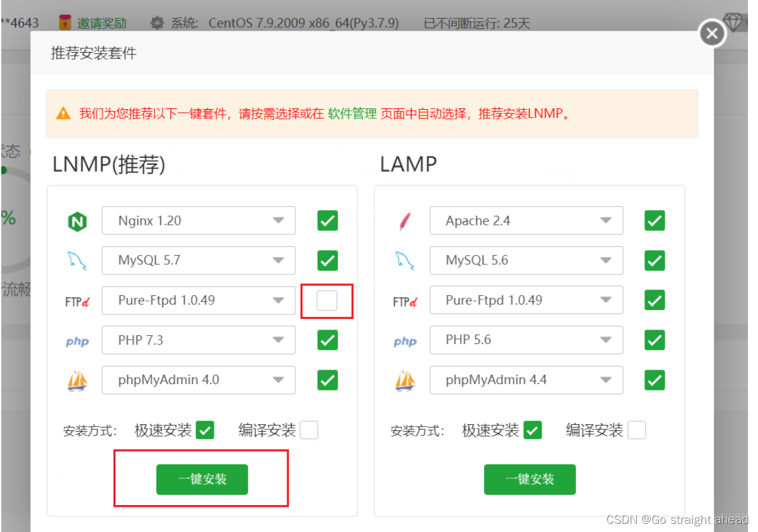Click the LNMP(推荐) heading
The height and width of the screenshot is (532, 758).
(x=109, y=164)
